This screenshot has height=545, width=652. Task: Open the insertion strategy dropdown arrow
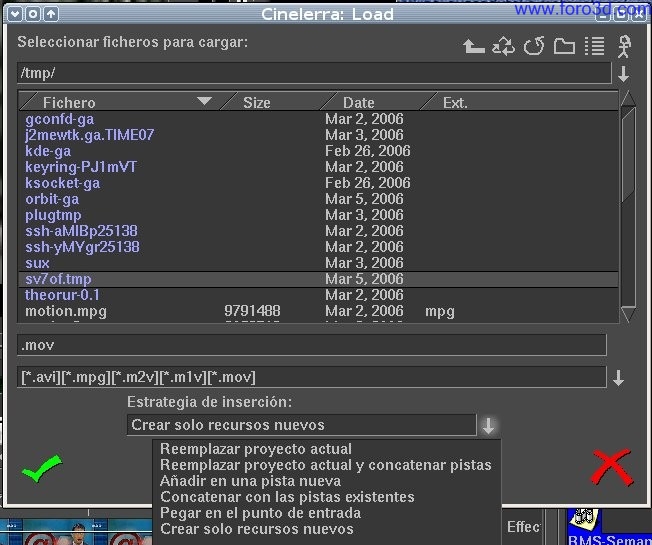click(x=488, y=425)
